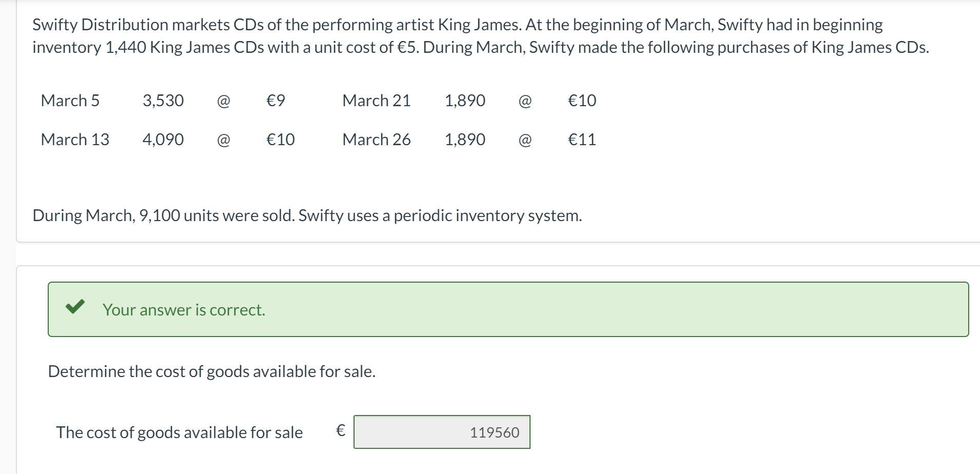The width and height of the screenshot is (980, 474).
Task: Click the "9,100 units were sold" sentence
Action: coord(307,215)
